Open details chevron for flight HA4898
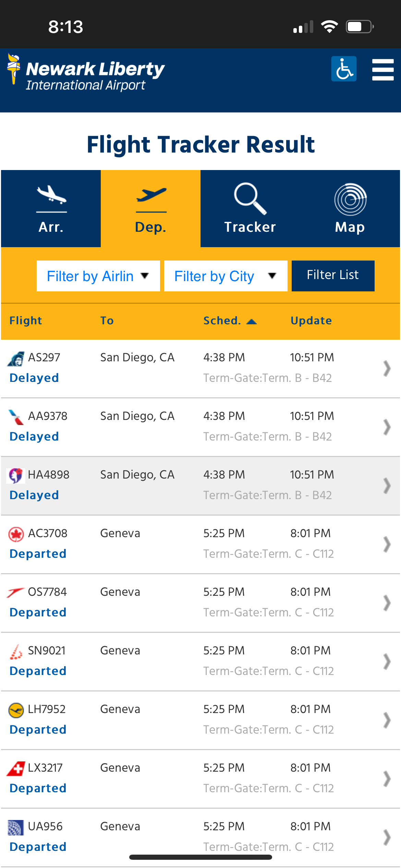The height and width of the screenshot is (868, 401). coord(387,486)
